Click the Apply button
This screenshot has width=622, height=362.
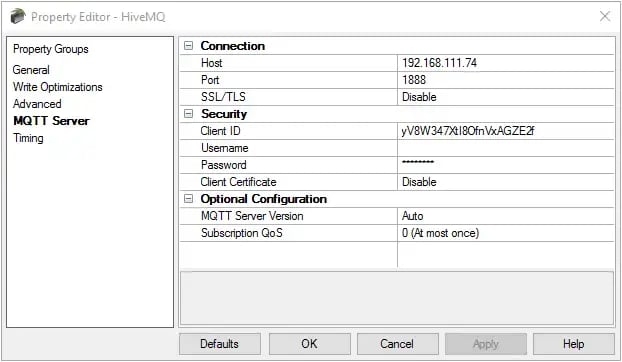tap(486, 344)
